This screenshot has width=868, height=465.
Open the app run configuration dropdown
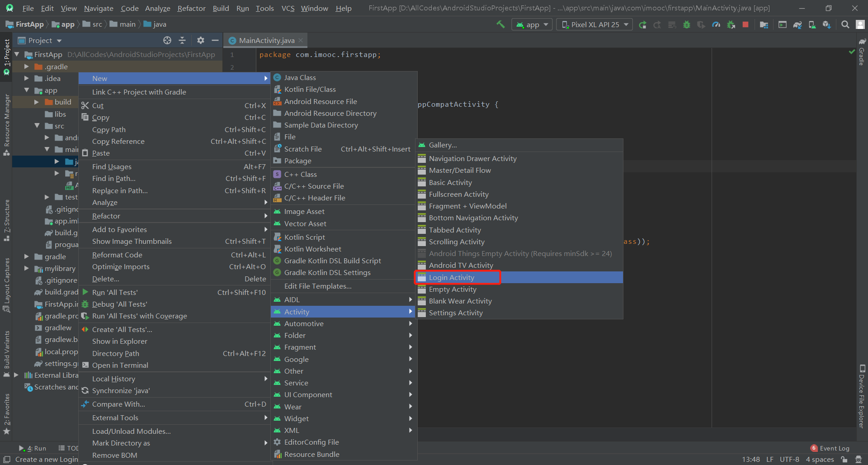532,25
